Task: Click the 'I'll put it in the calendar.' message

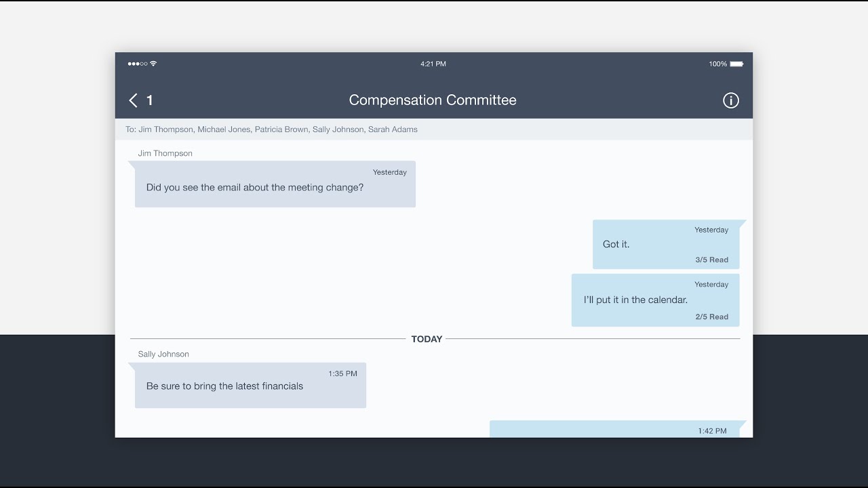Action: (x=655, y=300)
